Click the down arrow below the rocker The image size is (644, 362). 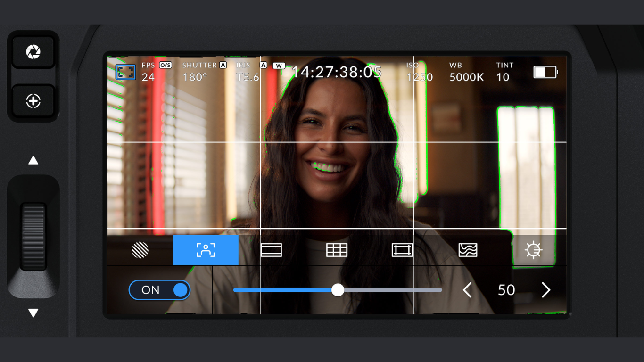[33, 313]
